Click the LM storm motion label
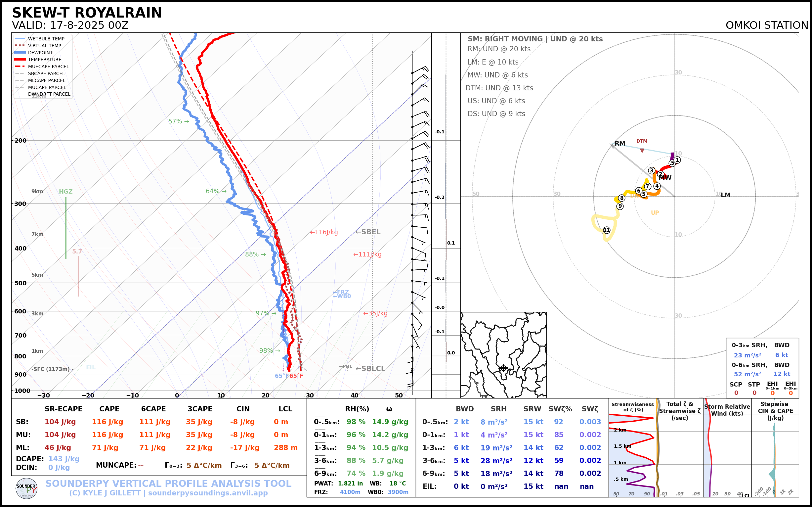 tap(726, 195)
